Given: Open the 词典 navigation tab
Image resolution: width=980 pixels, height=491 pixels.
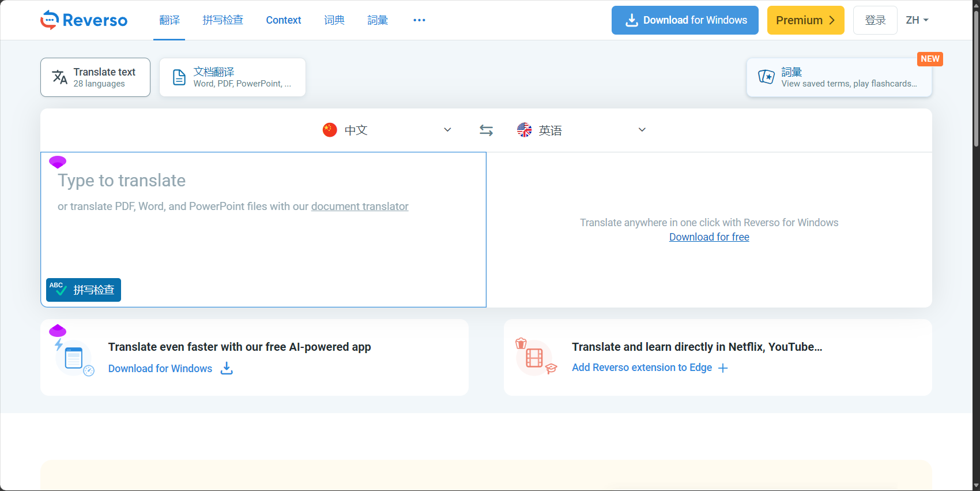Looking at the screenshot, I should pyautogui.click(x=334, y=20).
